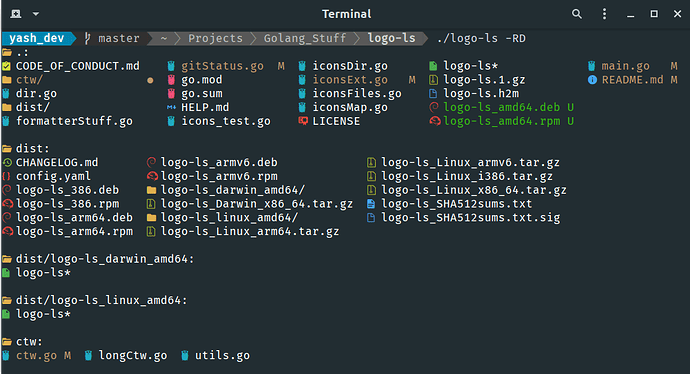Click the open folder icon beside dist:
Image resolution: width=690 pixels, height=374 pixels.
coord(7,149)
